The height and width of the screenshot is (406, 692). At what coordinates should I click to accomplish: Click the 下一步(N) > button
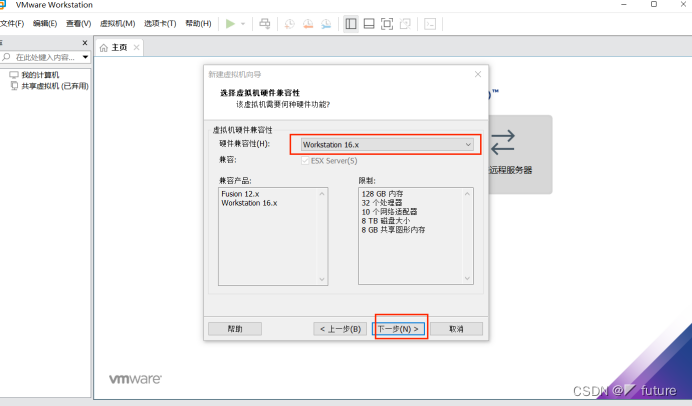(x=398, y=329)
